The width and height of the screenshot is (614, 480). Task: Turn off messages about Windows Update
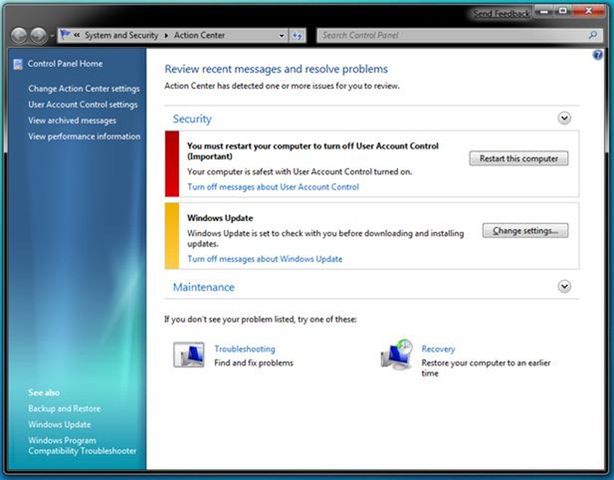tap(265, 259)
